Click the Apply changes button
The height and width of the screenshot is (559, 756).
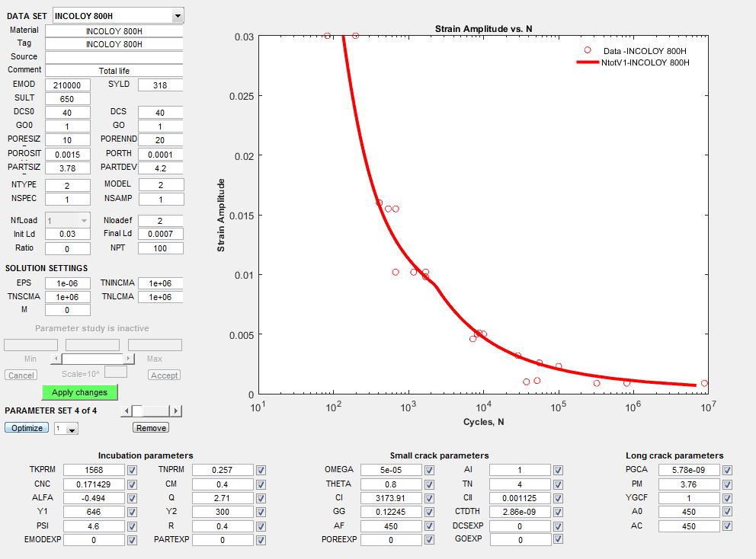(79, 392)
